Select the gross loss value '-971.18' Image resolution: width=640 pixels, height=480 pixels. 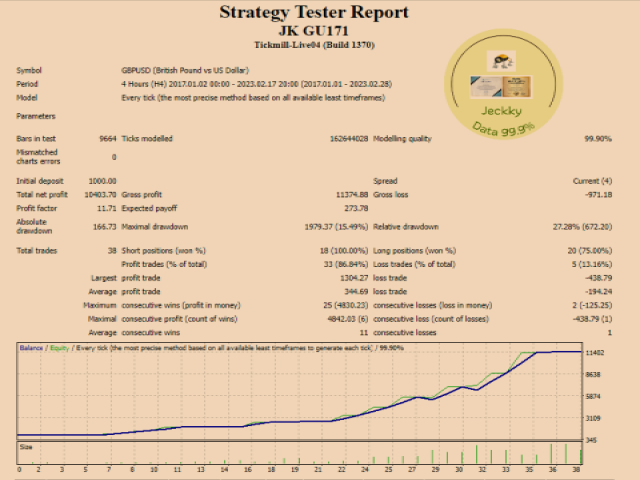598,195
